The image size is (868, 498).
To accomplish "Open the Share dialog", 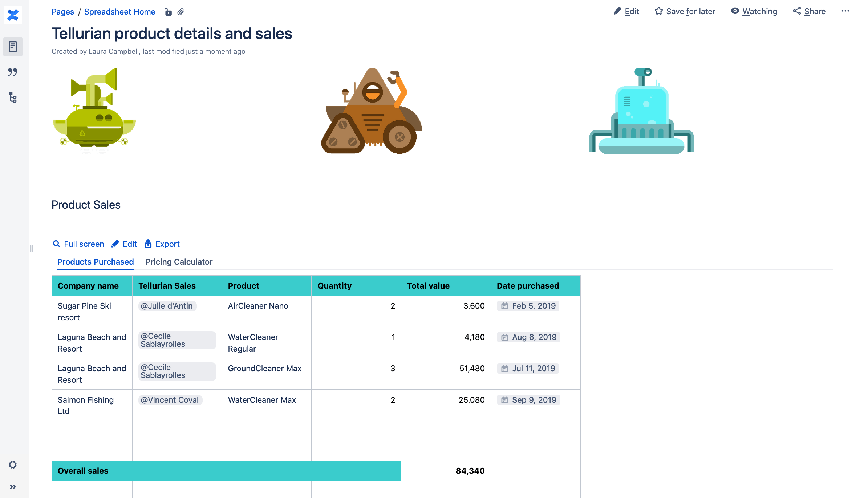I will [x=809, y=11].
